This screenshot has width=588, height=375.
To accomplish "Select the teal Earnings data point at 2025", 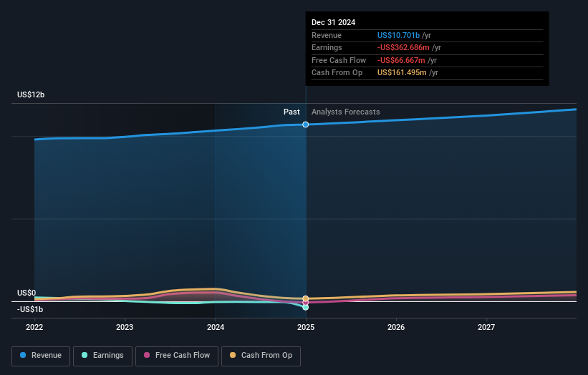I will (x=306, y=307).
